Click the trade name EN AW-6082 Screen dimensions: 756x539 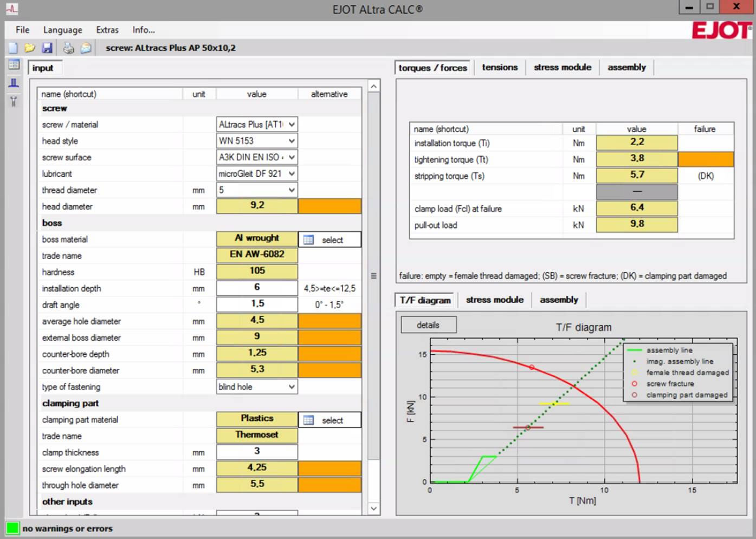[x=257, y=255]
